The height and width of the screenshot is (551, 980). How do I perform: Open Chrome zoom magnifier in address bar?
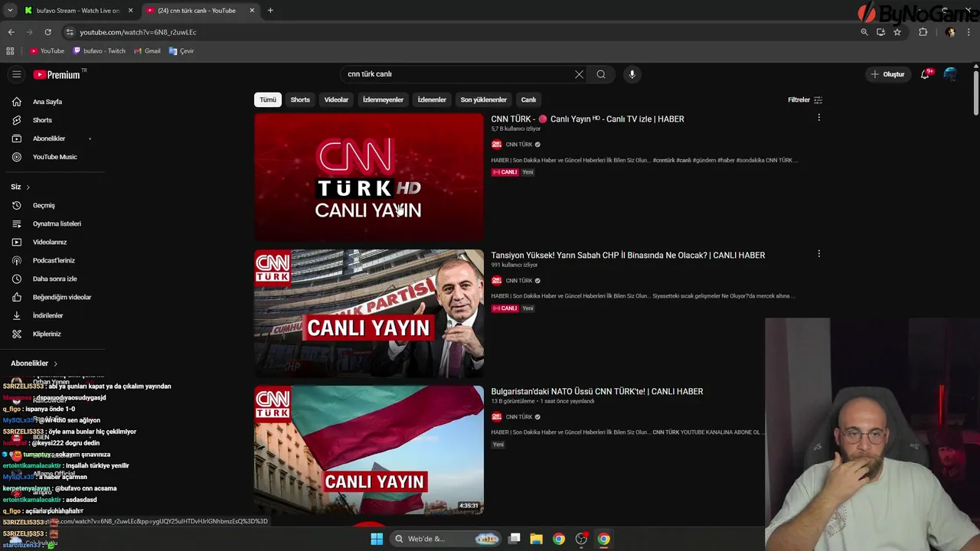pos(864,32)
